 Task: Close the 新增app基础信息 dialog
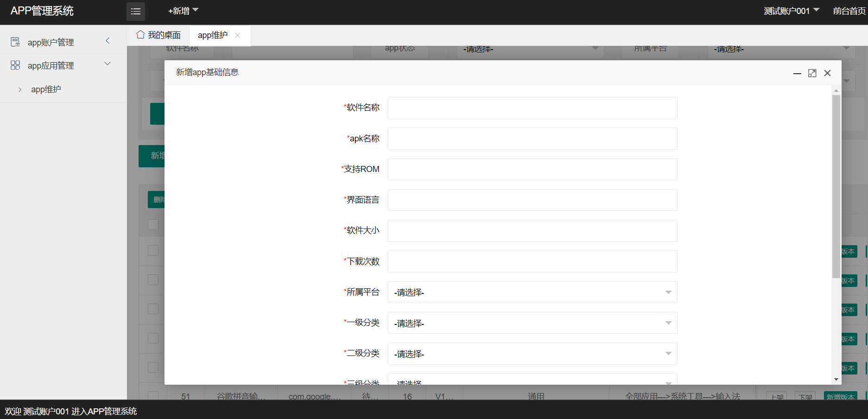(x=827, y=73)
